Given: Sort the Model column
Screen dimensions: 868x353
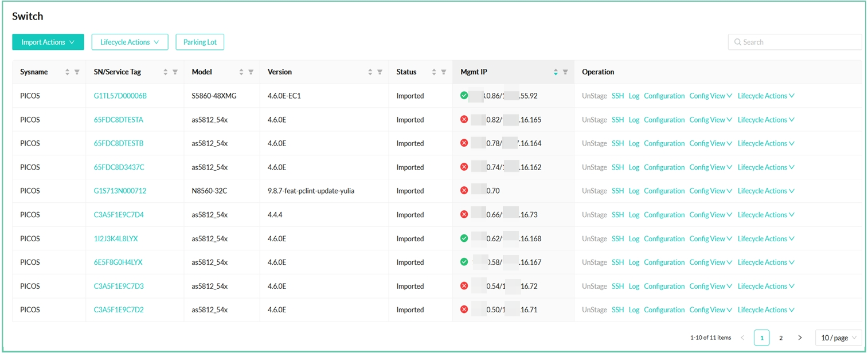Looking at the screenshot, I should coord(241,72).
